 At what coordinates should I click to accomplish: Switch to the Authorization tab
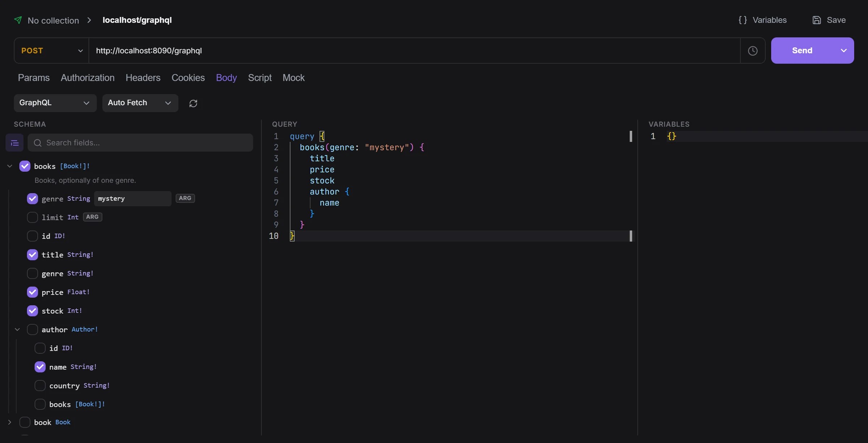coord(88,78)
